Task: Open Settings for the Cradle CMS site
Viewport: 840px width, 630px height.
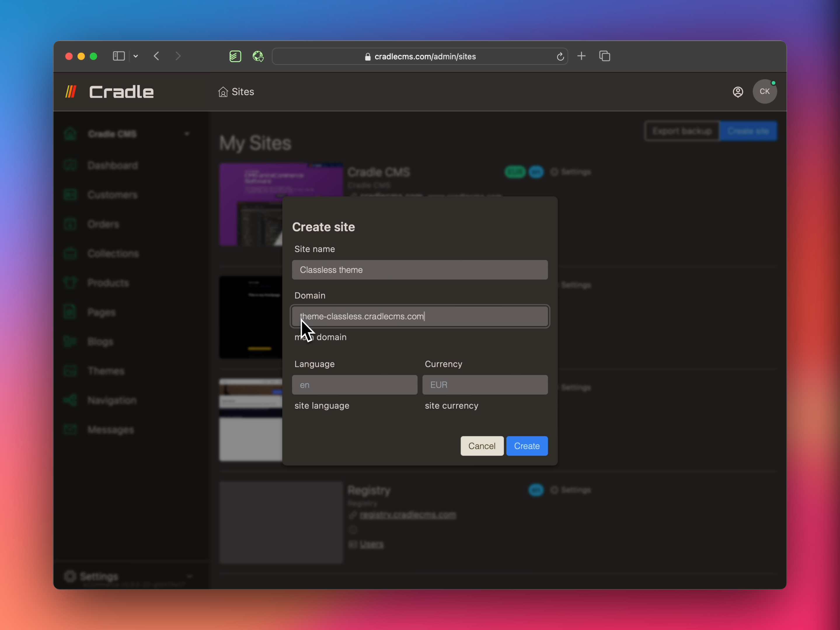Action: (x=571, y=172)
